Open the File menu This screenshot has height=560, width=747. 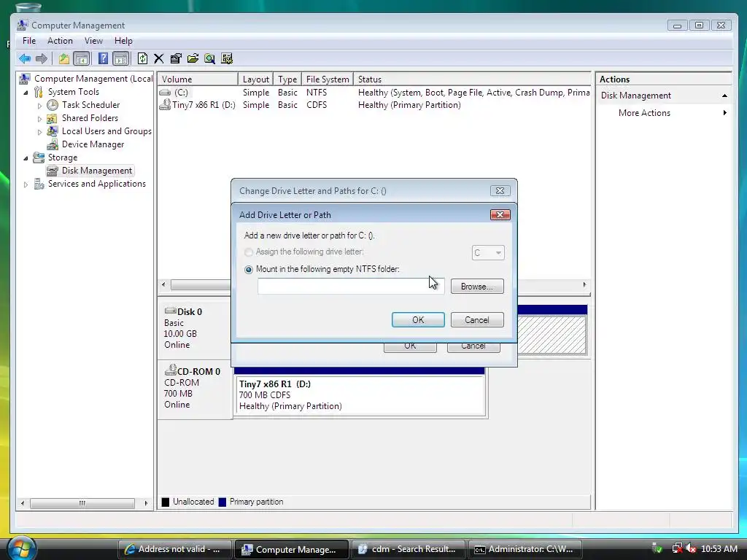click(x=29, y=41)
